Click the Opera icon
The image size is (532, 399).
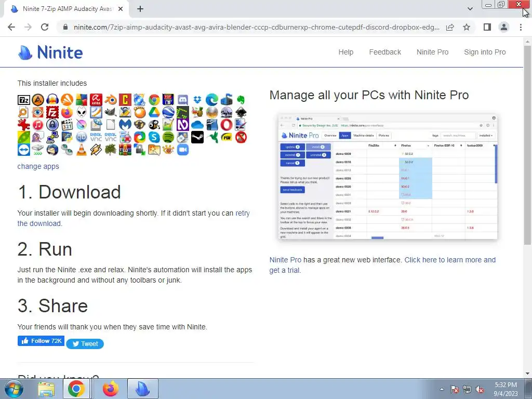(227, 125)
